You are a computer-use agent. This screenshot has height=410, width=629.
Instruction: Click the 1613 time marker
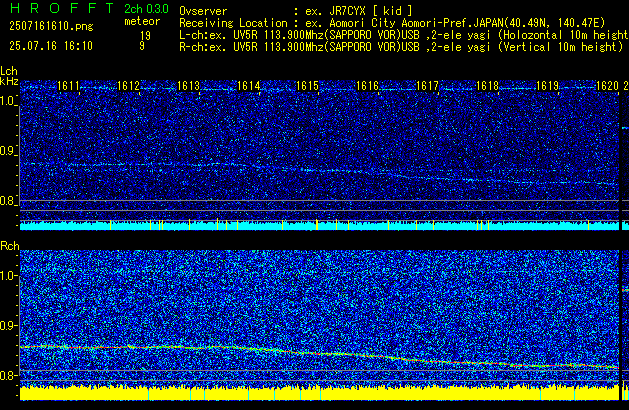(x=188, y=86)
